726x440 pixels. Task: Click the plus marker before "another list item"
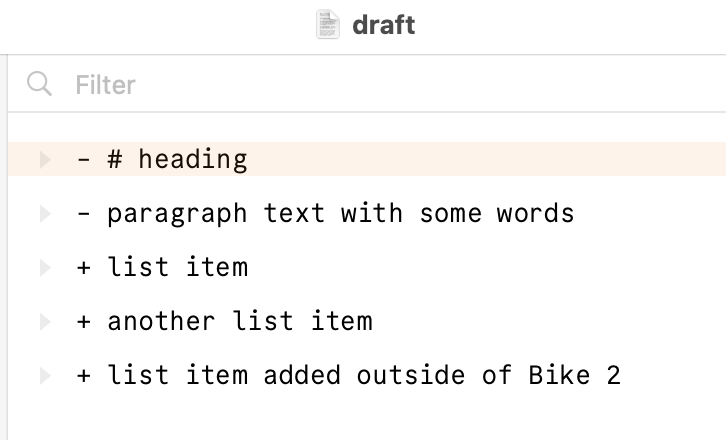84,321
